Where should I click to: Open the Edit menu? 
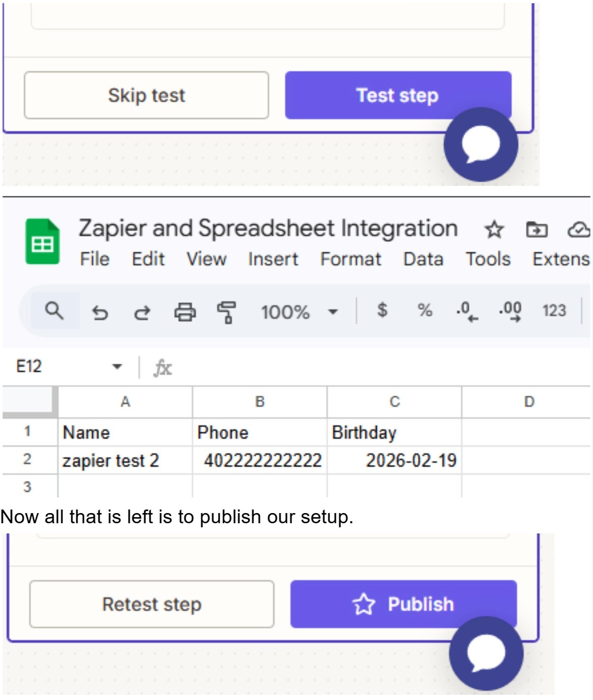(x=148, y=259)
